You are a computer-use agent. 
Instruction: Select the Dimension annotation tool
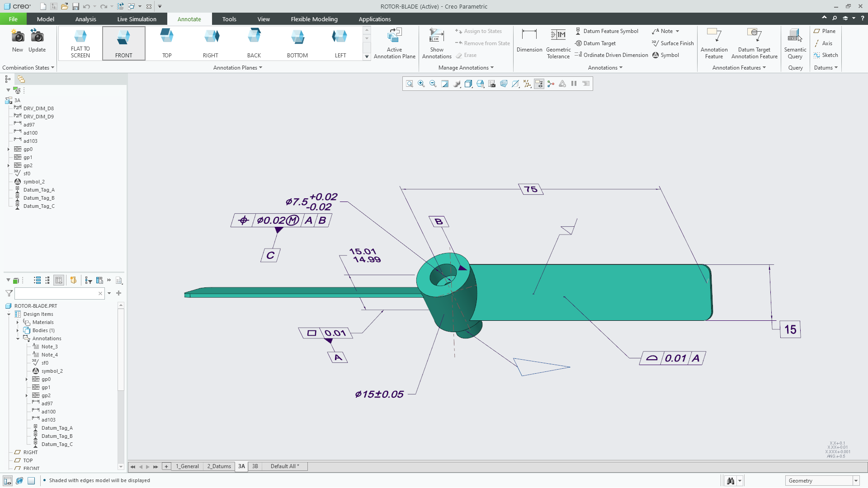529,42
